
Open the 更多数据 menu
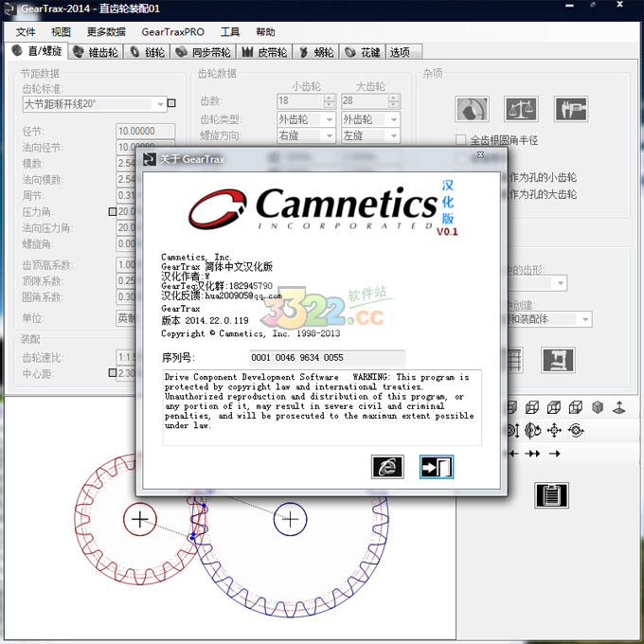click(x=106, y=32)
